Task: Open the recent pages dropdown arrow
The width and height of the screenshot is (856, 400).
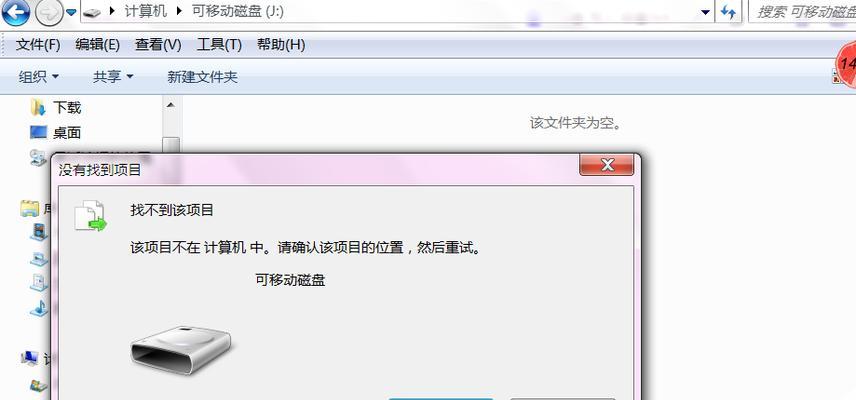Action: (72, 12)
